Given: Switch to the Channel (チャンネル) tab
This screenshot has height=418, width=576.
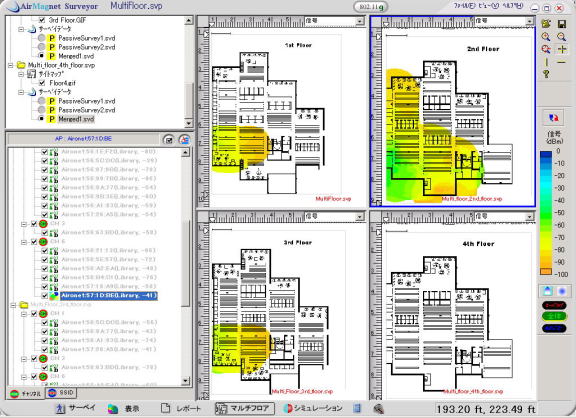Looking at the screenshot, I should point(25,393).
